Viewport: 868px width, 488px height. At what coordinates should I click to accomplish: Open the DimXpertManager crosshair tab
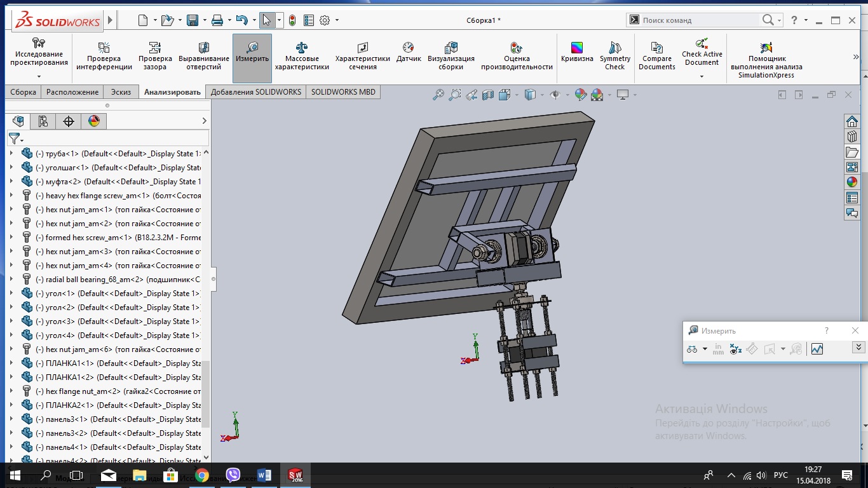point(69,121)
